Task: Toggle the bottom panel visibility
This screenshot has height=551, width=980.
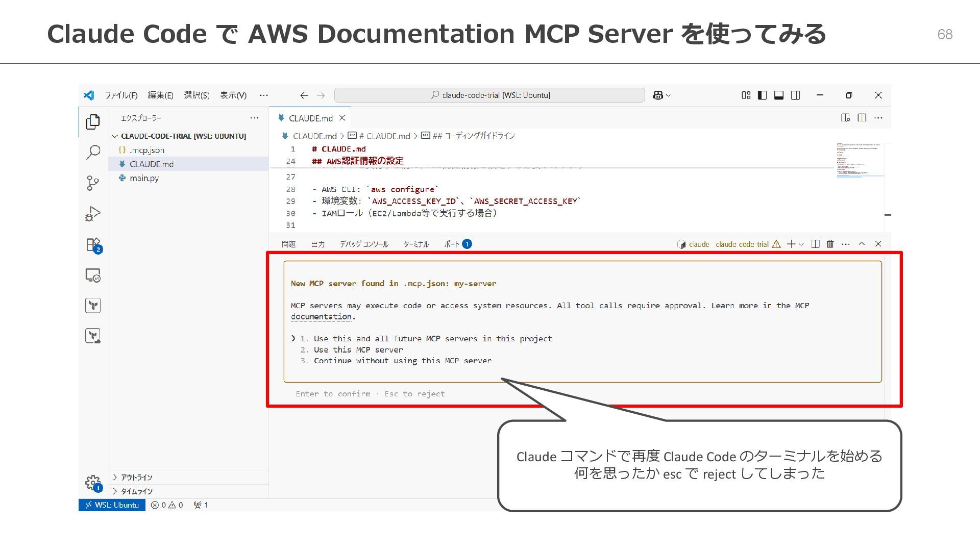Action: pyautogui.click(x=779, y=95)
